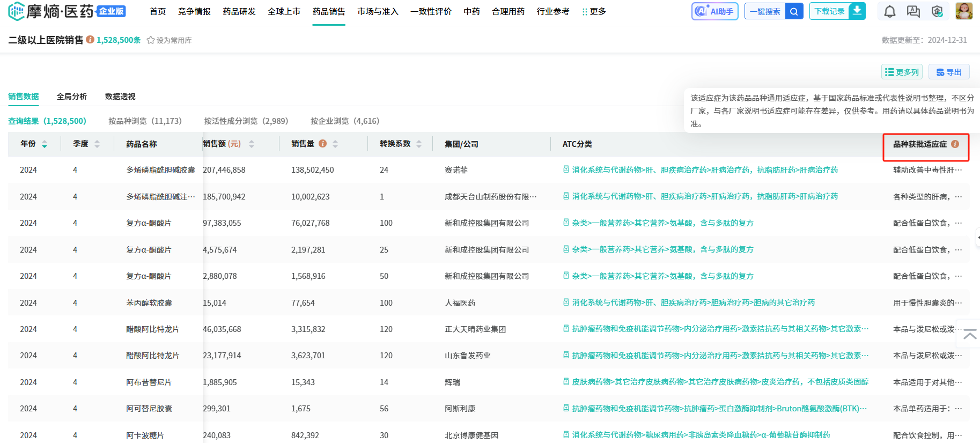Open ATC classification link for 苯丙醇软胶囊
Image resolution: width=980 pixels, height=443 pixels.
[693, 302]
